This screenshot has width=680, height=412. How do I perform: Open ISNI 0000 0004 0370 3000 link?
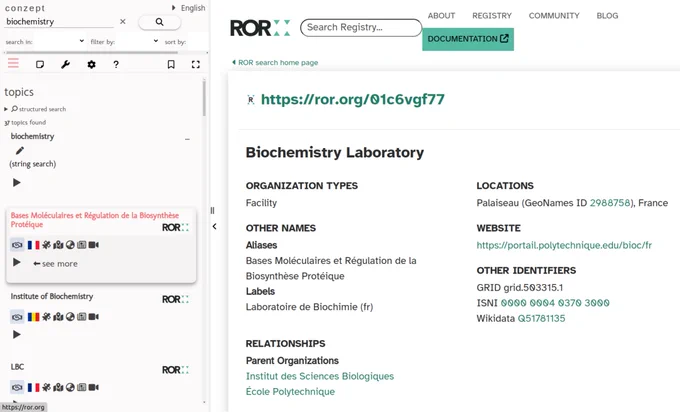(555, 303)
